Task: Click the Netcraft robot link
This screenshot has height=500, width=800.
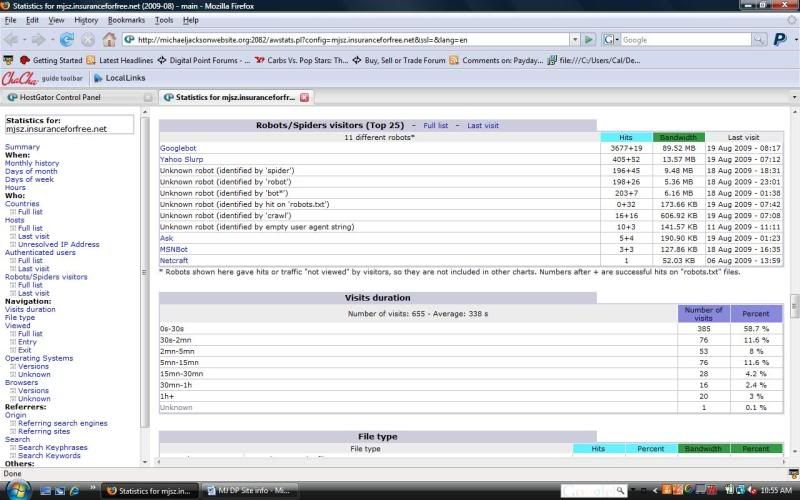Action: 173,260
